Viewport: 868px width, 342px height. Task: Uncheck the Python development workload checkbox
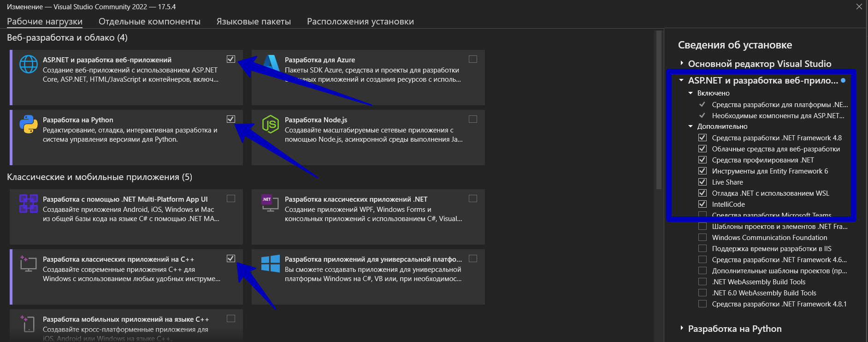231,119
